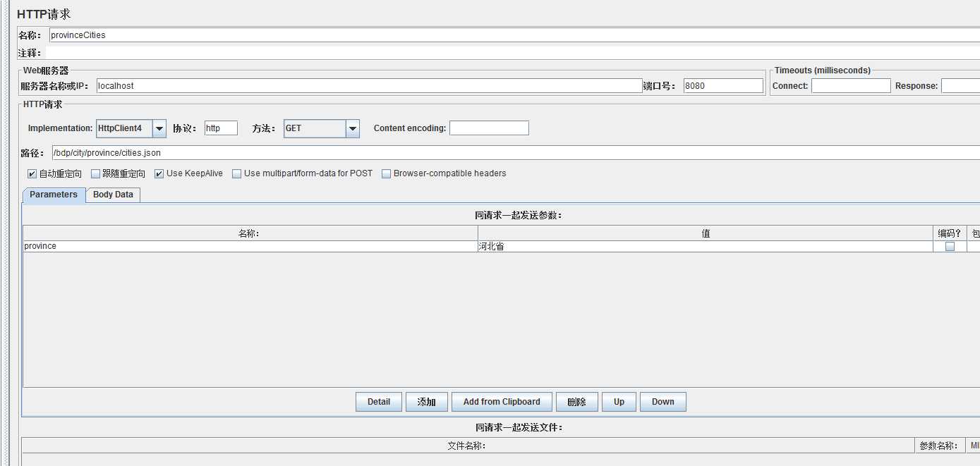980x466 pixels.
Task: Click the port number field showing 8080
Action: click(x=723, y=86)
